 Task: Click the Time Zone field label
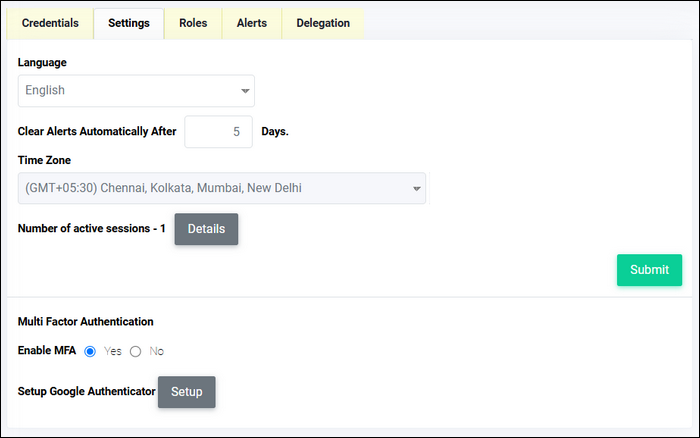pyautogui.click(x=44, y=160)
